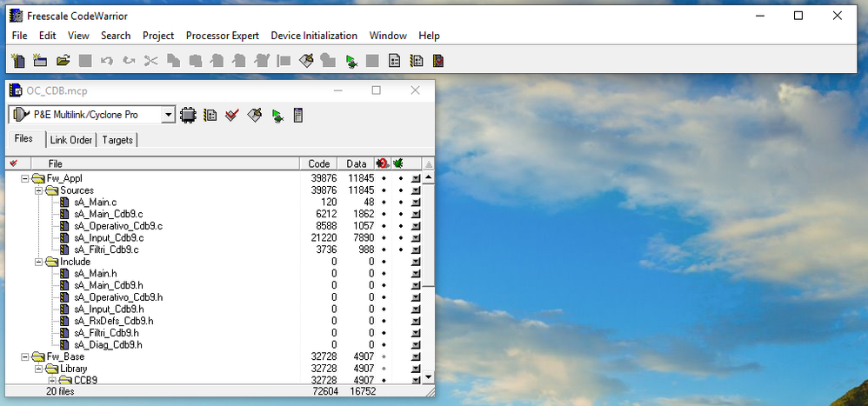Image resolution: width=868 pixels, height=406 pixels.
Task: Click Debug icon in project window toolbar
Action: 277,116
